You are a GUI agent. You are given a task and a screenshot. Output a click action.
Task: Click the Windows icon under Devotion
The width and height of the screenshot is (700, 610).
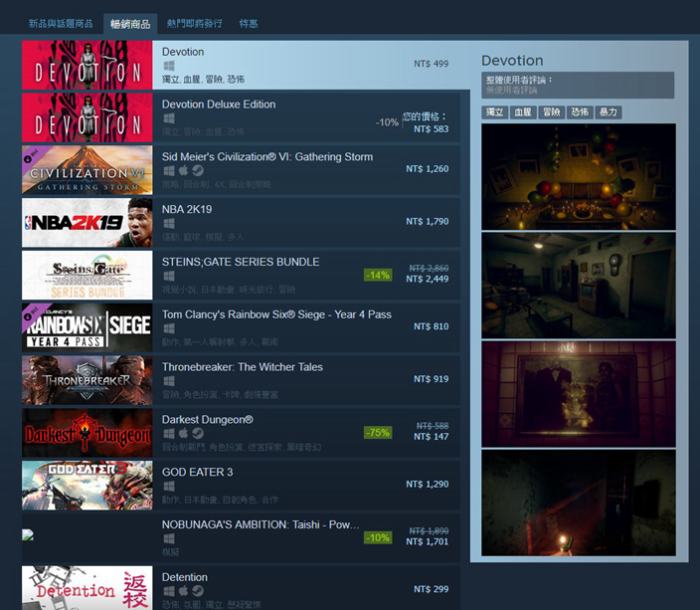169,66
